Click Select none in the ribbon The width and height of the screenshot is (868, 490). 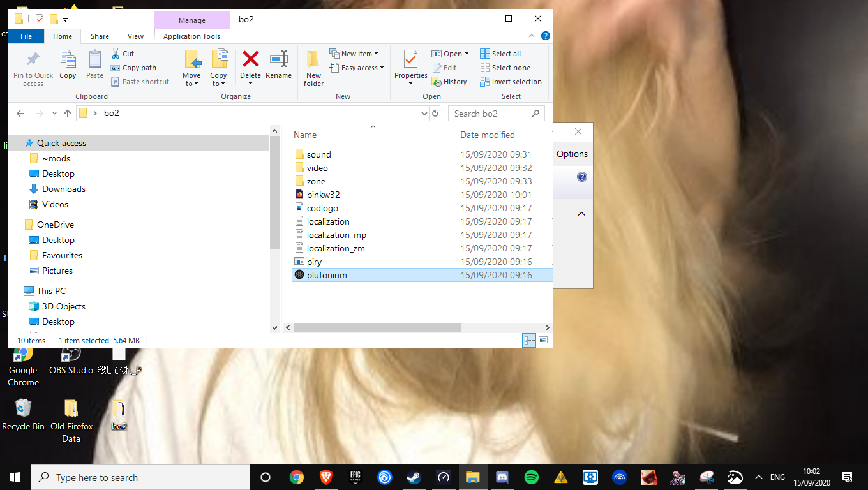click(505, 68)
